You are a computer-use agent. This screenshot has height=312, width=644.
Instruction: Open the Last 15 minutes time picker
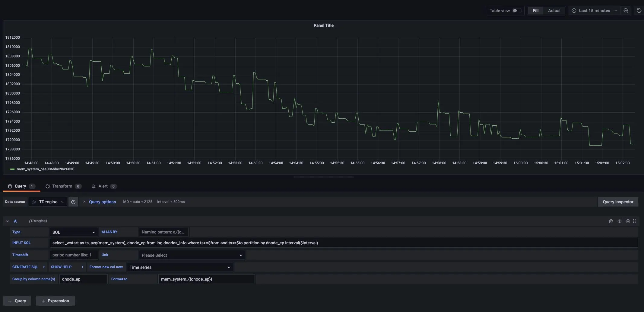[594, 11]
